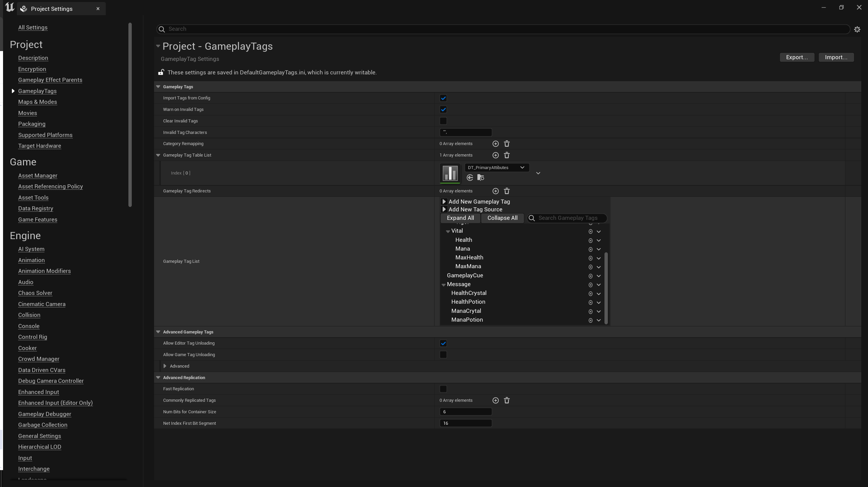The image size is (868, 487).
Task: Click the tag list vertical scrollbar thumb
Action: coord(606,287)
